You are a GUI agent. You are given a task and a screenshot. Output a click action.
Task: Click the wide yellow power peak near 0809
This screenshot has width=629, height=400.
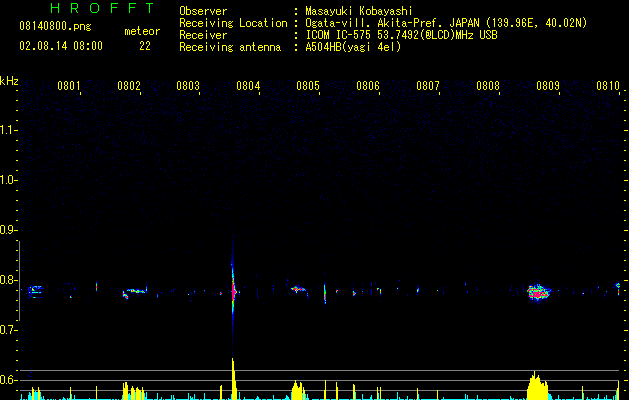(x=538, y=386)
